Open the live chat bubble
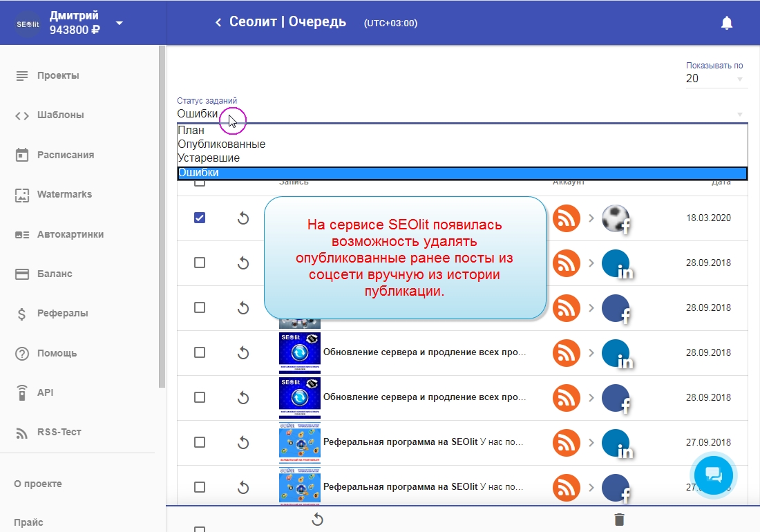Screen dimensions: 760x532 click(714, 475)
